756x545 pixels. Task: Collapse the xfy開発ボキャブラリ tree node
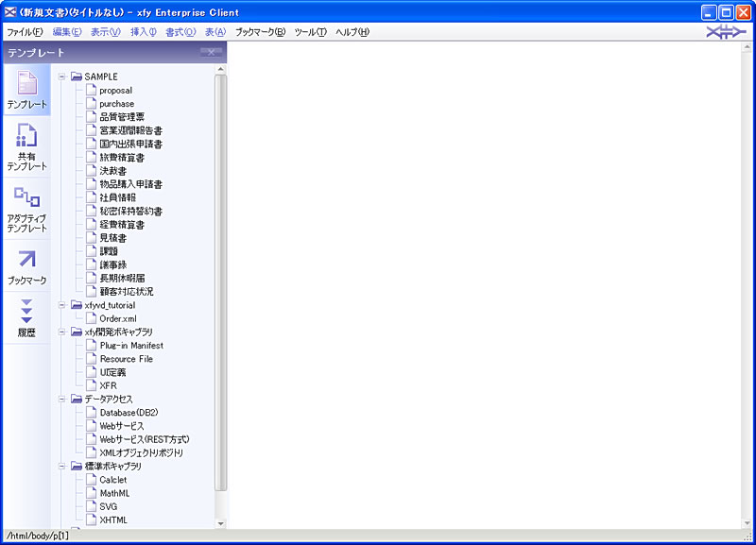coord(61,332)
